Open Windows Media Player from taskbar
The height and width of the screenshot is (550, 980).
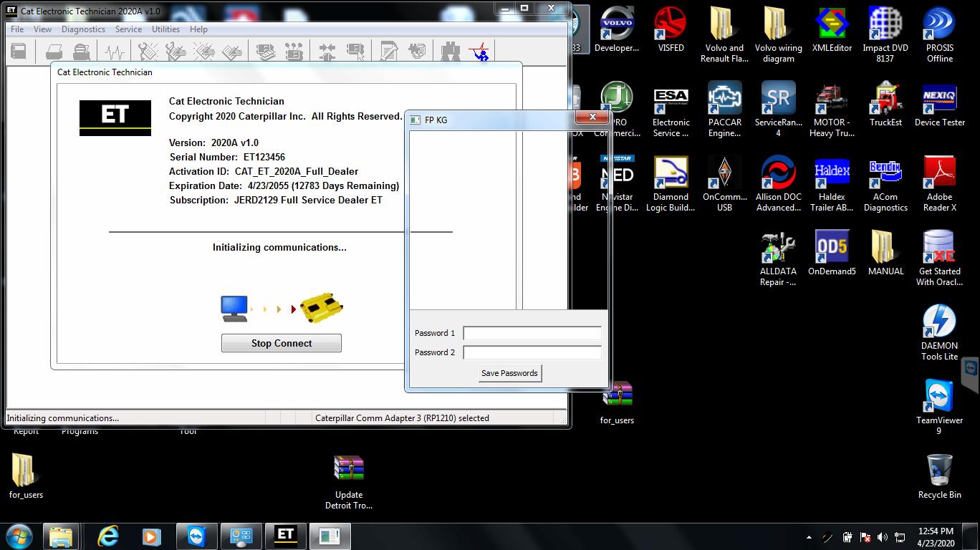pyautogui.click(x=151, y=536)
